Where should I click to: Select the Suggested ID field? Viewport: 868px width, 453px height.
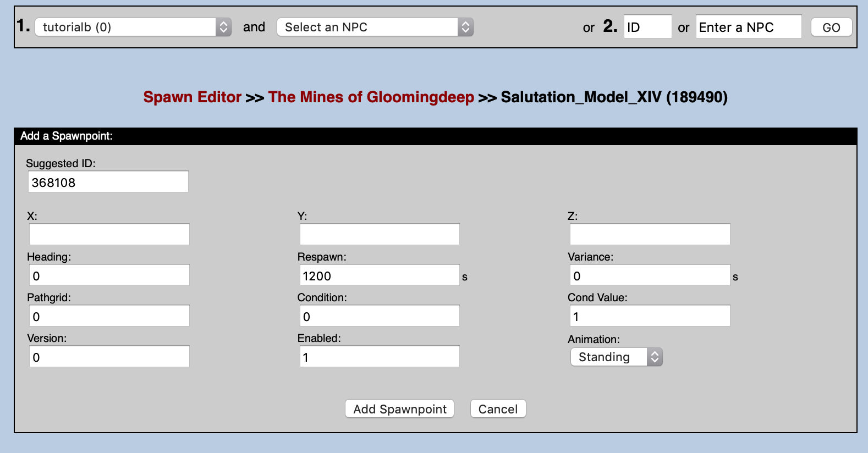point(108,182)
